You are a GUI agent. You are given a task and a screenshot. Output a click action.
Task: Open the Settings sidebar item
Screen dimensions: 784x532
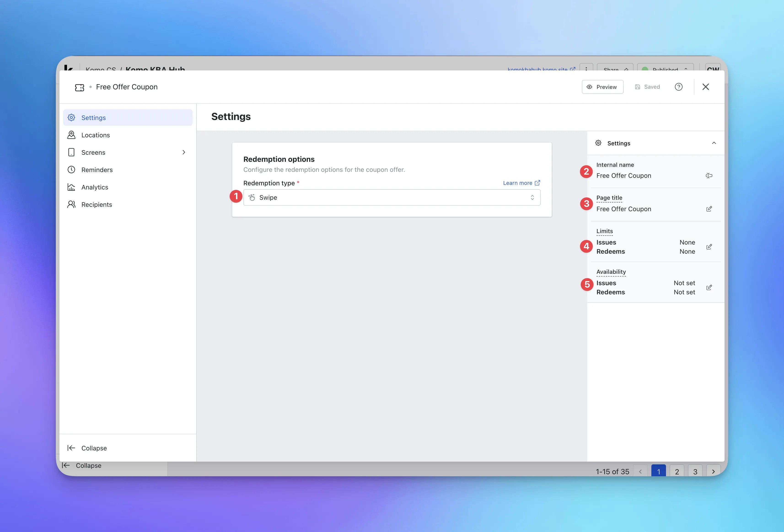(128, 118)
